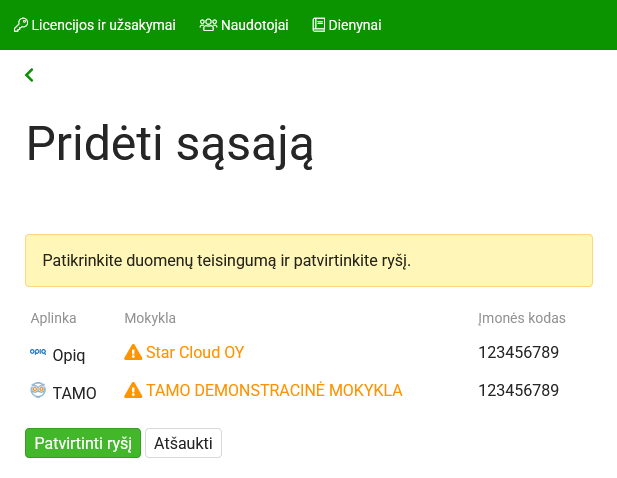Go back using the green chevron arrow
This screenshot has height=478, width=617.
30,75
